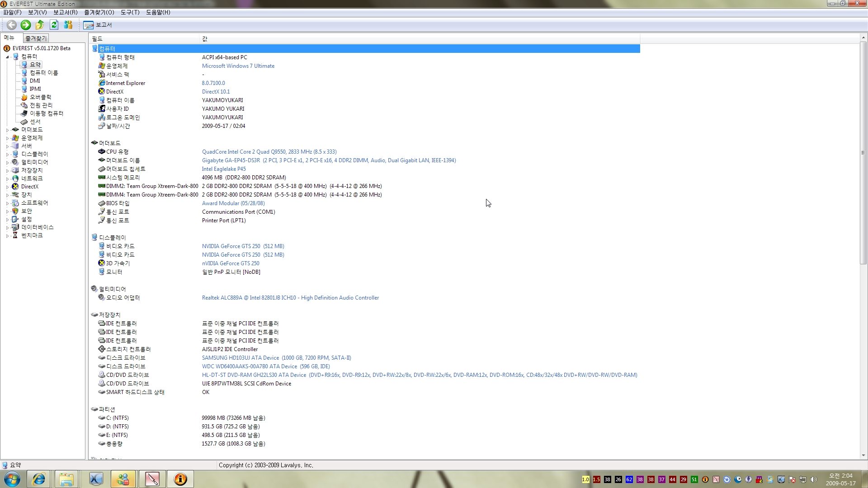Click the 필드 column header

(x=145, y=39)
